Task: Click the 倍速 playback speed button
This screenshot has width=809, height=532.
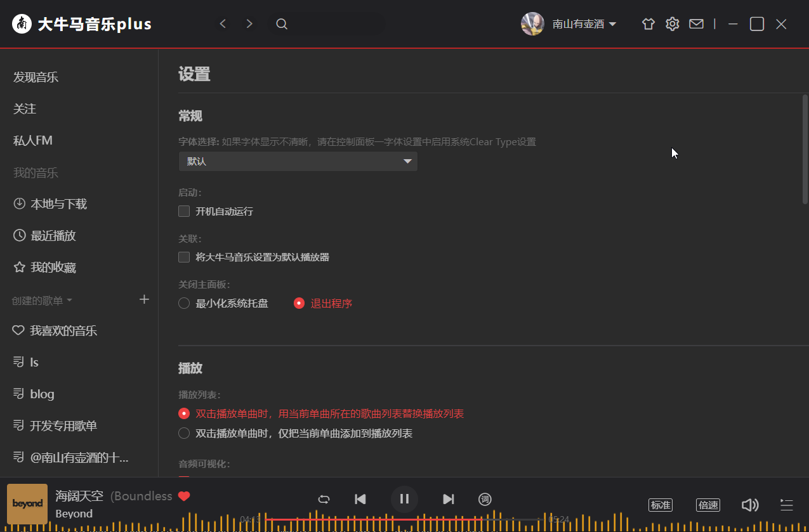Action: (x=707, y=505)
